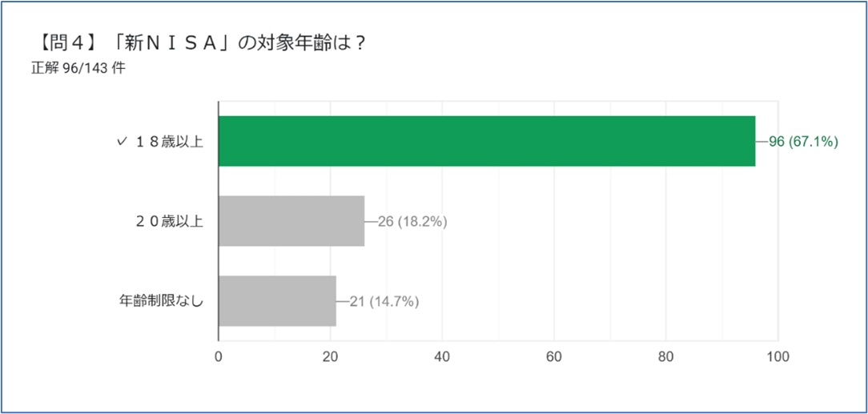The image size is (868, 414).
Task: Click the 0 tick on the x-axis
Action: pos(219,357)
